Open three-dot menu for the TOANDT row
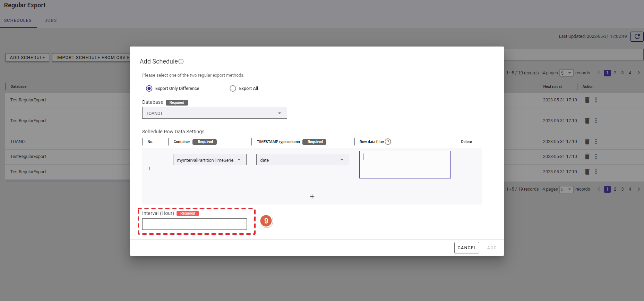This screenshot has width=644, height=301. click(x=596, y=142)
